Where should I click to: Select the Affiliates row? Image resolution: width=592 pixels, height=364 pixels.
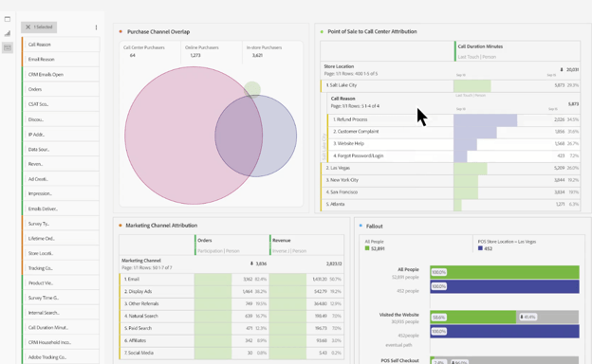(231, 340)
